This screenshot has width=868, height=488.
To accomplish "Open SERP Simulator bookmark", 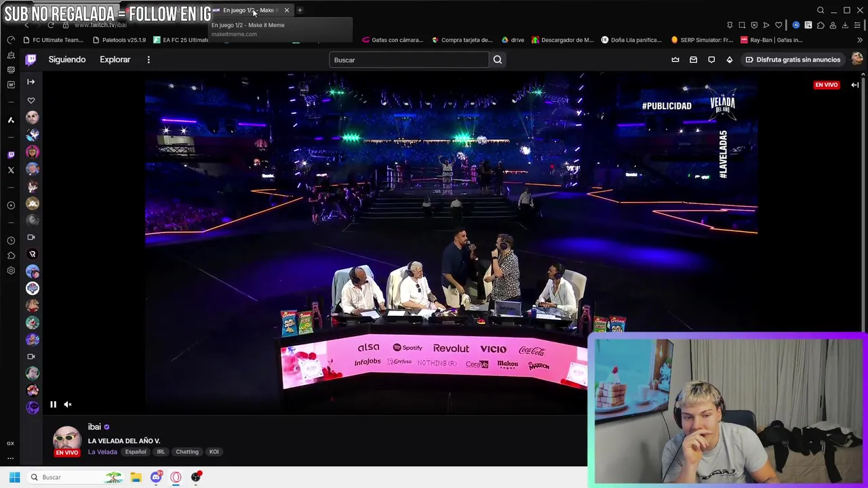I will click(702, 40).
